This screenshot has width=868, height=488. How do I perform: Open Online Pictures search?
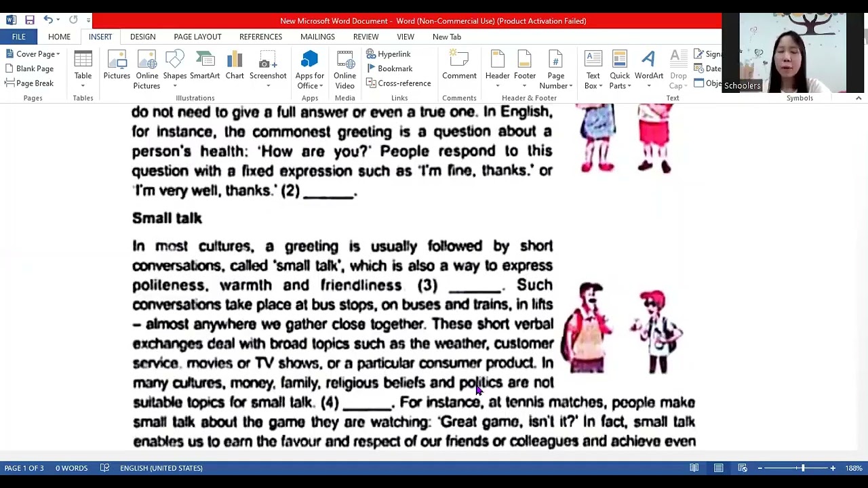[x=146, y=69]
